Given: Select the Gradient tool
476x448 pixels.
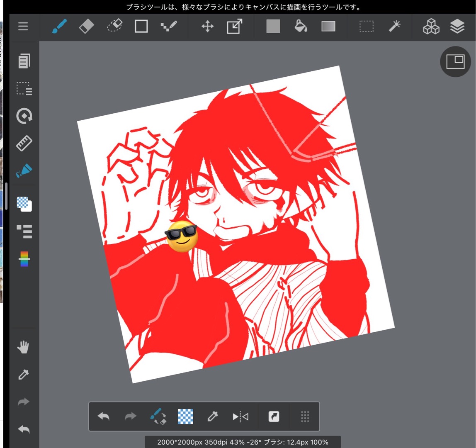Looking at the screenshot, I should click(x=328, y=27).
